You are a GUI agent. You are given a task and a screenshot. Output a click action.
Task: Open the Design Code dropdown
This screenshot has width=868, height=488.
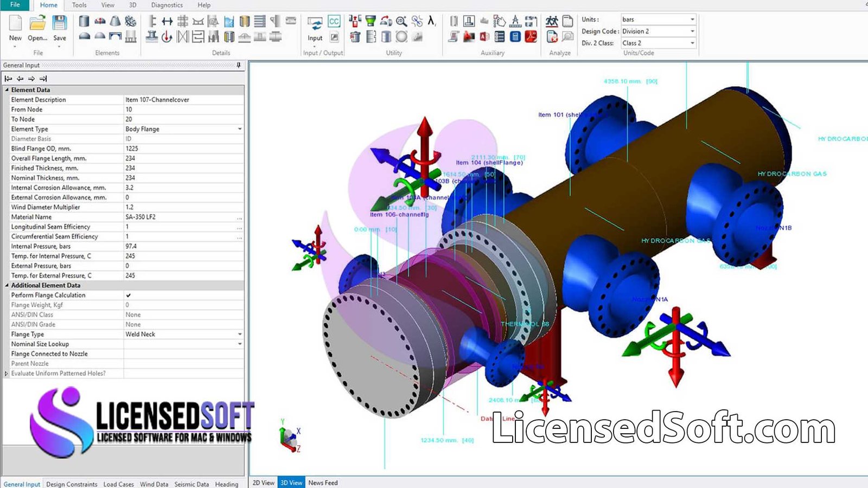(692, 31)
